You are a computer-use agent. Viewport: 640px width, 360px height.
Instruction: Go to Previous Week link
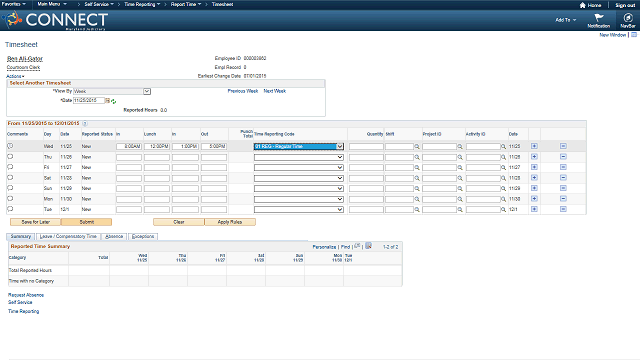point(243,91)
